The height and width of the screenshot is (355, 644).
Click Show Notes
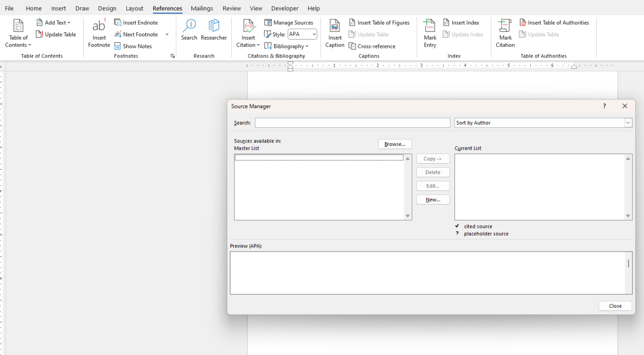coord(133,46)
